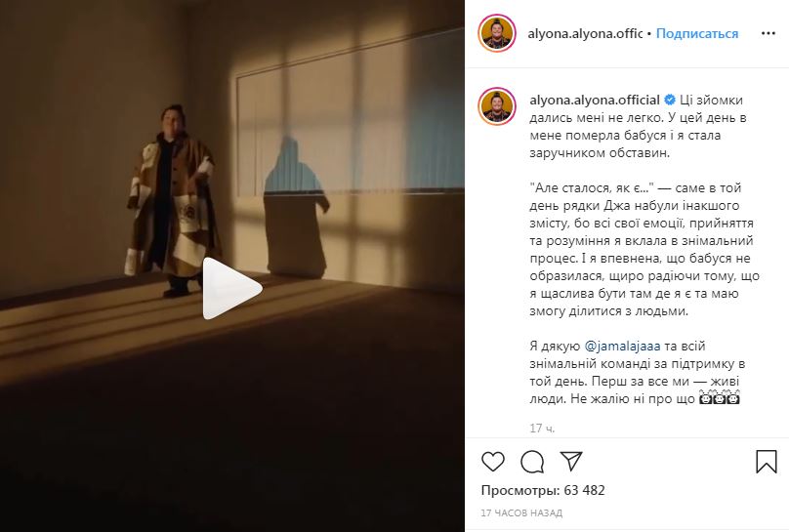The width and height of the screenshot is (789, 532).
Task: Open comment bubble icon
Action: [x=532, y=462]
